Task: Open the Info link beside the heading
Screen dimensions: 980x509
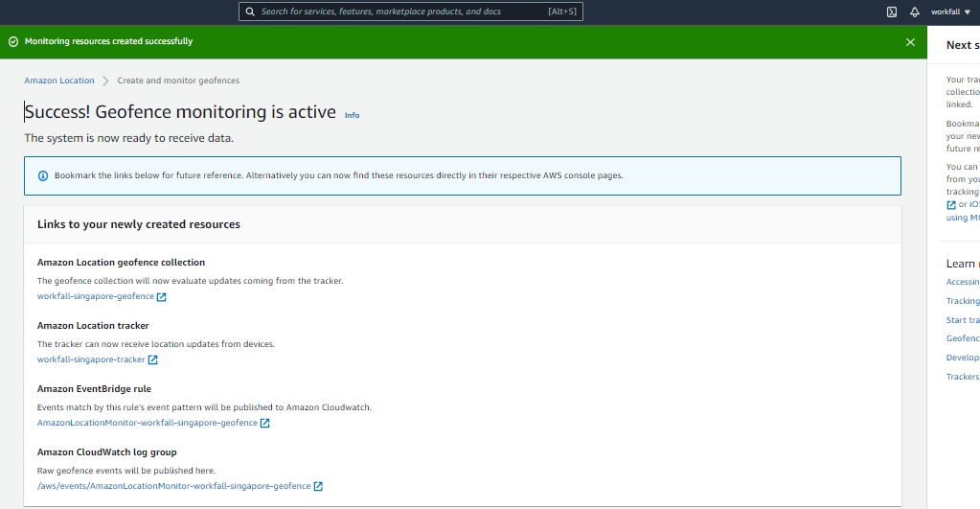Action: click(x=352, y=115)
